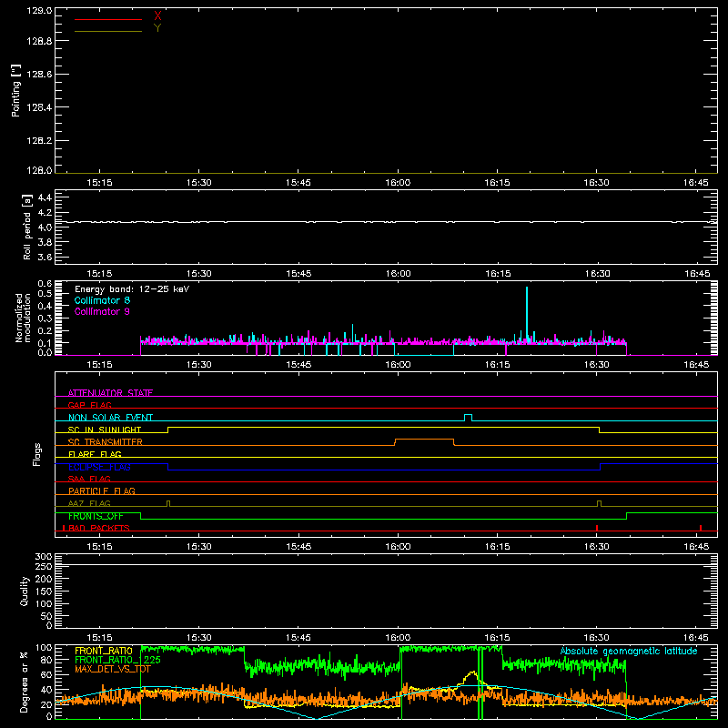
Task: Click the 128.2 Pointing axis tick label
Action: [39, 141]
